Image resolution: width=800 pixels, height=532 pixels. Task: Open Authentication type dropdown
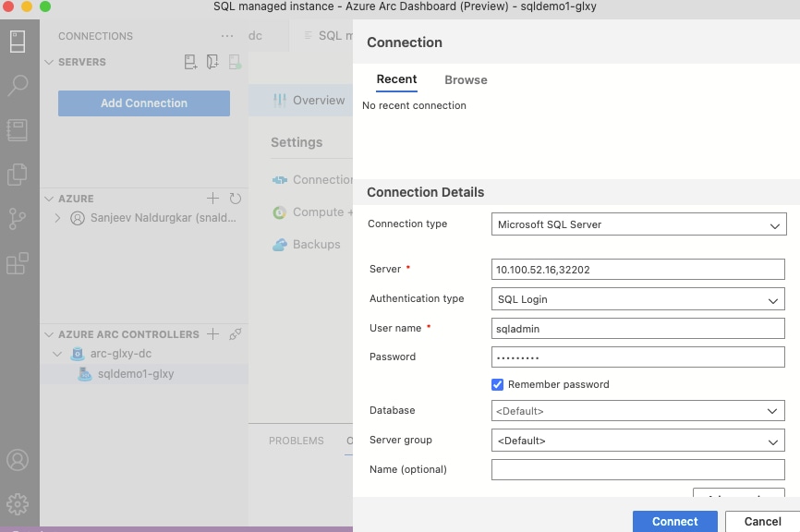pos(637,299)
